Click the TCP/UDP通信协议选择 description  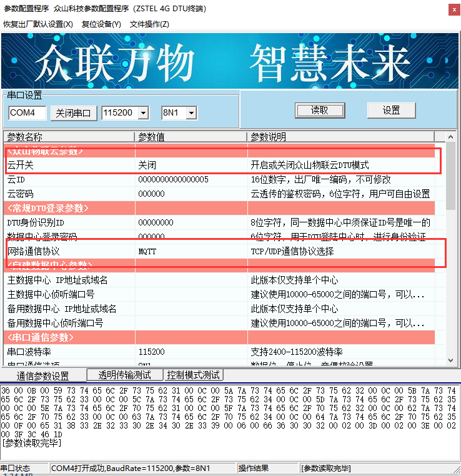point(292,251)
